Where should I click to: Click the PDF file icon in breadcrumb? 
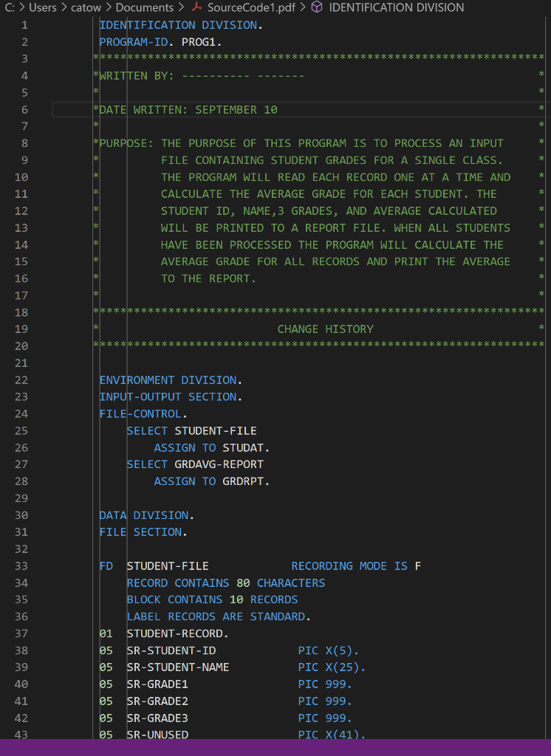pos(196,7)
